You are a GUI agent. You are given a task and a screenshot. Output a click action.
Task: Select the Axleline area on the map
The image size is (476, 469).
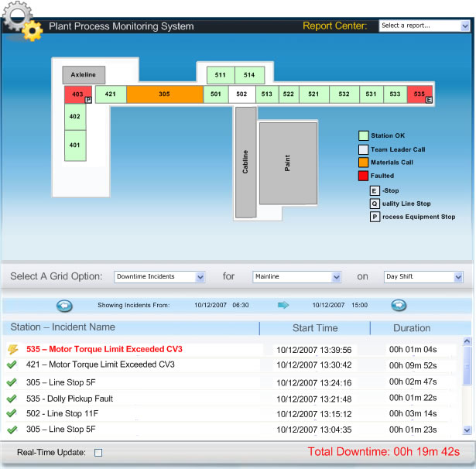pyautogui.click(x=84, y=75)
